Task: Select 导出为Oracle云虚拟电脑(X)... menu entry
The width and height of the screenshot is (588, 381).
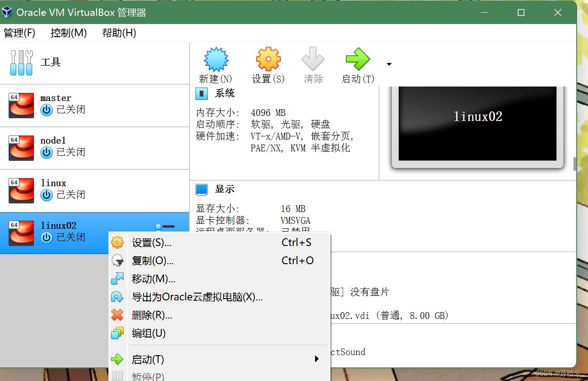Action: pos(220,297)
